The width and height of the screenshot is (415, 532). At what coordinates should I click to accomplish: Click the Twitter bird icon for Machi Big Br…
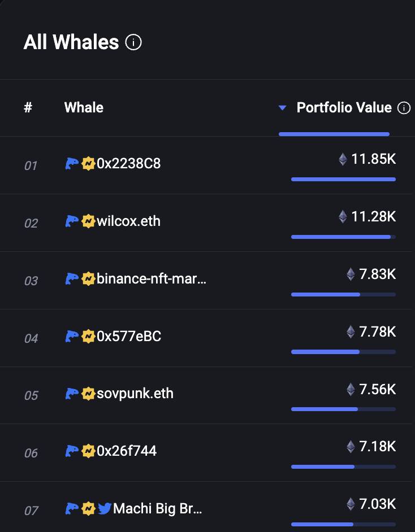(105, 509)
